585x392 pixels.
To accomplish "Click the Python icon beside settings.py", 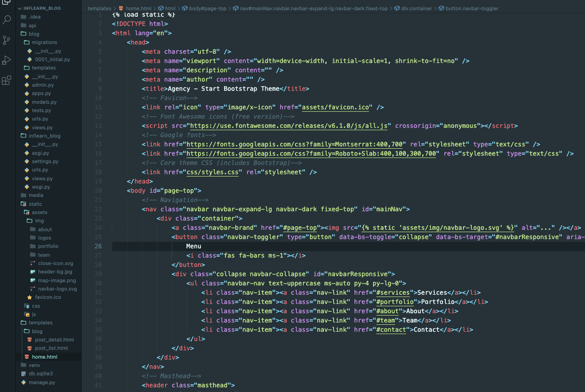I will pos(27,161).
